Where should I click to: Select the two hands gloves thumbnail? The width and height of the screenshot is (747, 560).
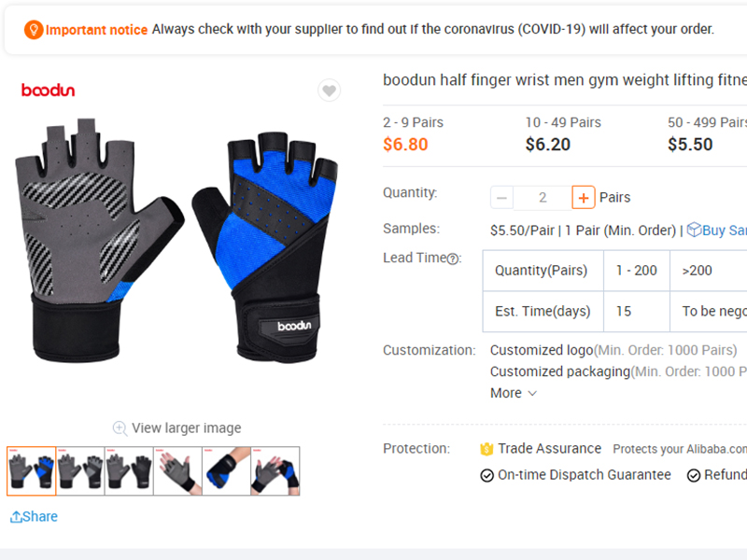coord(275,471)
